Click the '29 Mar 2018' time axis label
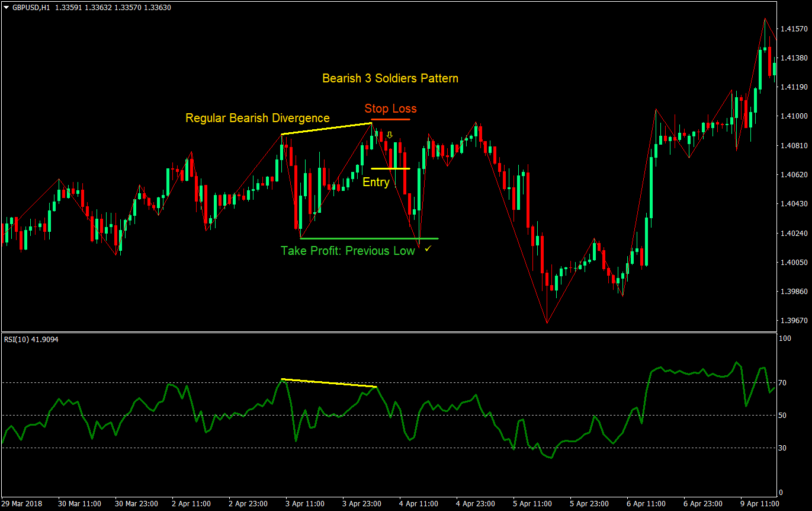This screenshot has width=812, height=511. pyautogui.click(x=22, y=504)
